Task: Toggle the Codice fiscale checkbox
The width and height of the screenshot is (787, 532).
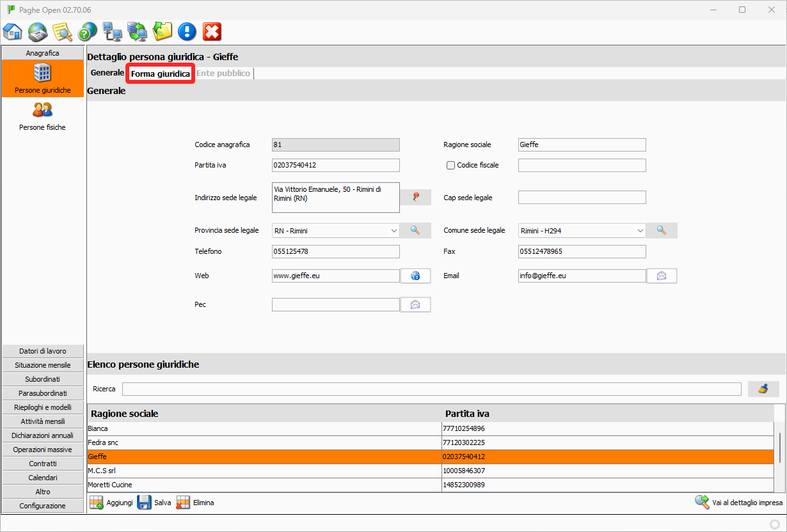Action: click(450, 166)
